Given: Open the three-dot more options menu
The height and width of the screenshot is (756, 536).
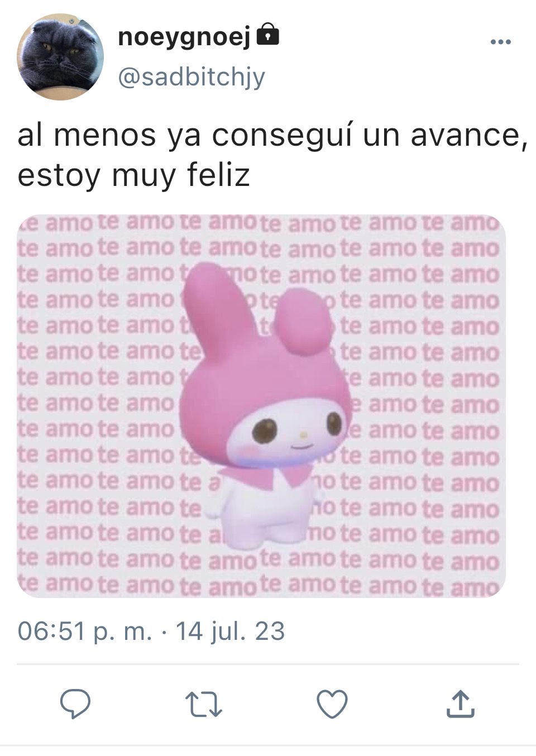Looking at the screenshot, I should (500, 42).
